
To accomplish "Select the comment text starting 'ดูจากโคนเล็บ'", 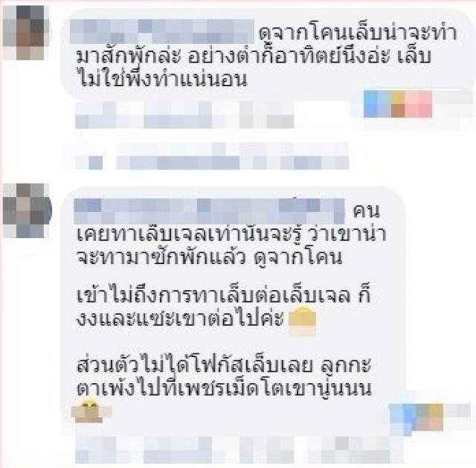I will 266,57.
